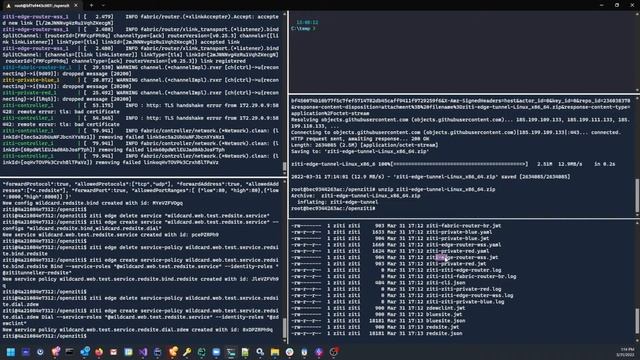Open the Windows Start menu
The image size is (640, 360).
[x=11, y=352]
